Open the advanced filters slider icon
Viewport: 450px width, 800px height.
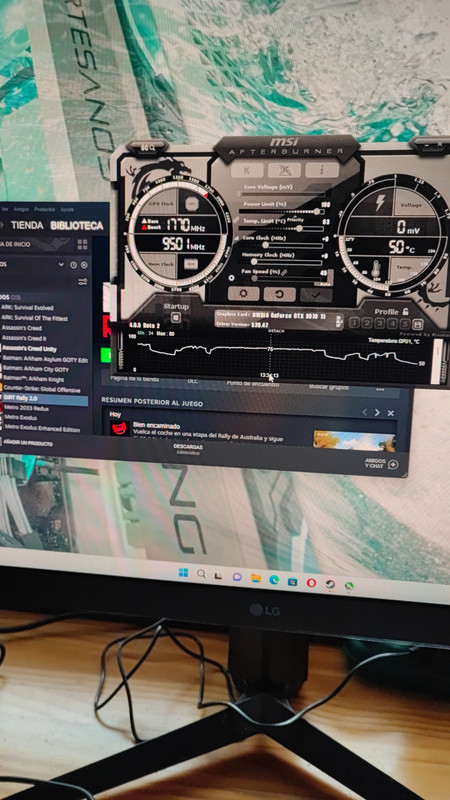click(x=83, y=282)
